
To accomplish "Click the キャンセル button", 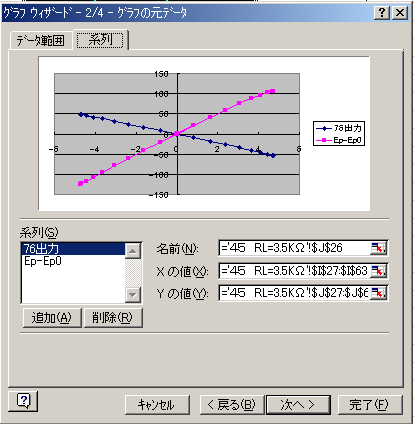I will tap(157, 405).
